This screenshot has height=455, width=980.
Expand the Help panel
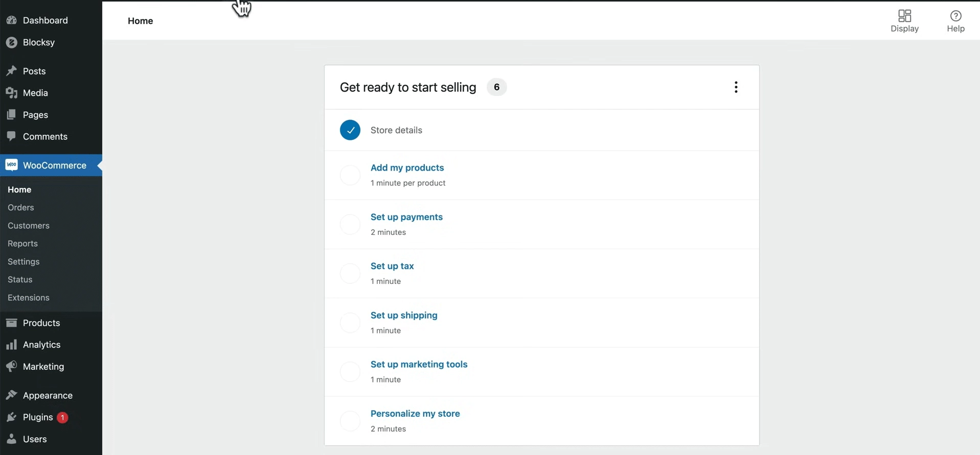click(955, 21)
